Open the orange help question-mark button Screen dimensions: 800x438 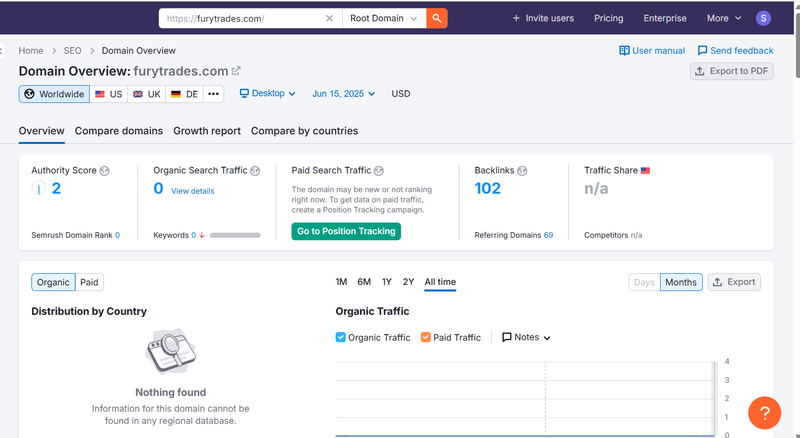pos(764,413)
